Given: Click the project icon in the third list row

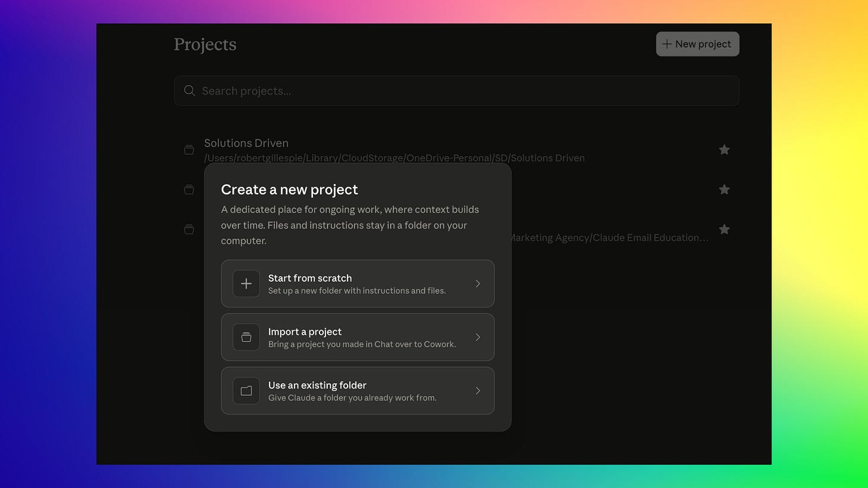Looking at the screenshot, I should (x=189, y=229).
